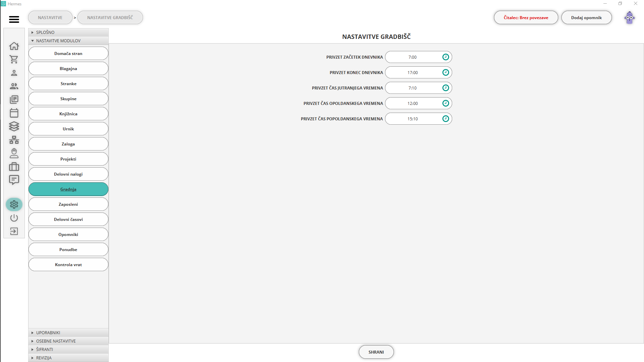Select Knjižnica module settings

(68, 114)
